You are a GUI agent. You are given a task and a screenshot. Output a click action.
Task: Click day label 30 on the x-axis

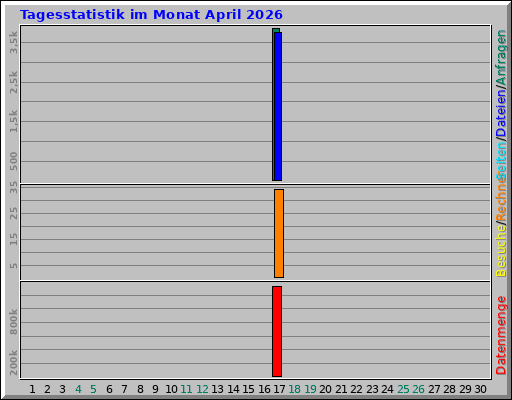click(480, 389)
